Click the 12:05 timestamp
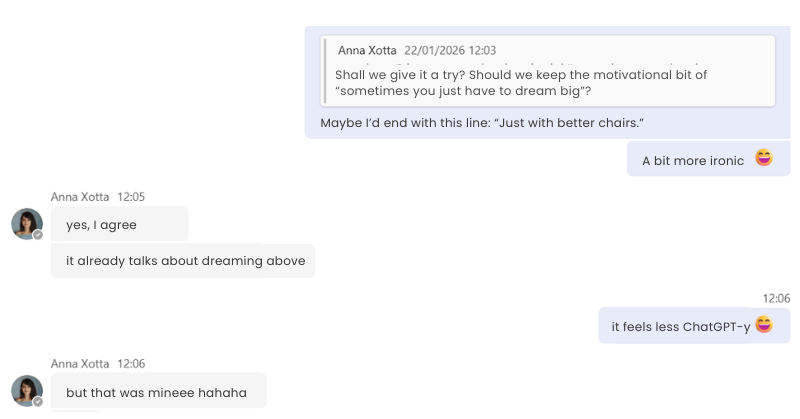800x419 pixels. pyautogui.click(x=131, y=197)
